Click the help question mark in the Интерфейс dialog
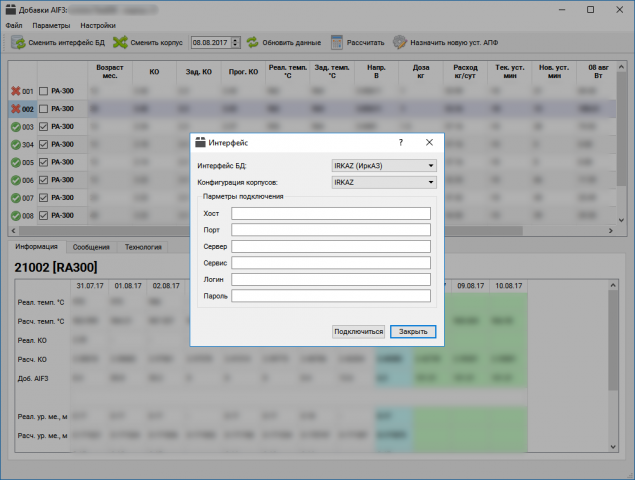The width and height of the screenshot is (635, 480). click(x=401, y=143)
